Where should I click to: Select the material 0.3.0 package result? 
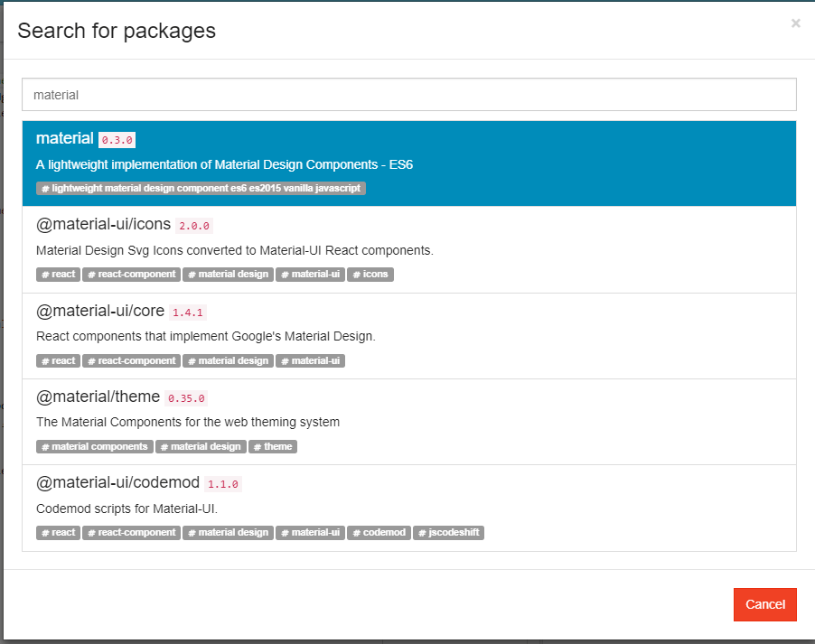coord(409,163)
